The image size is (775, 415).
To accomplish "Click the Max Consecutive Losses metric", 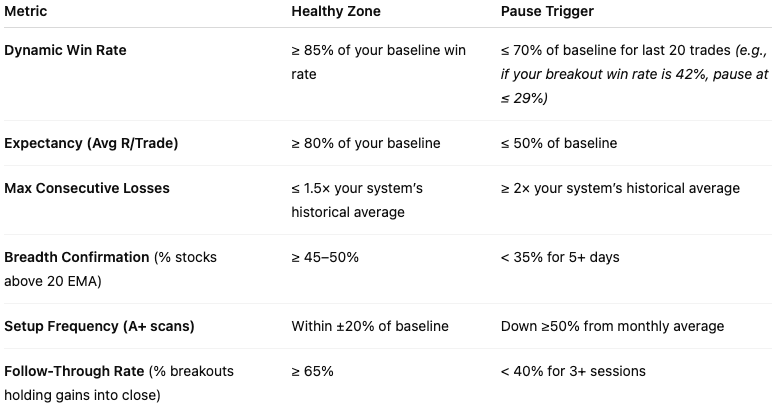I will [87, 188].
